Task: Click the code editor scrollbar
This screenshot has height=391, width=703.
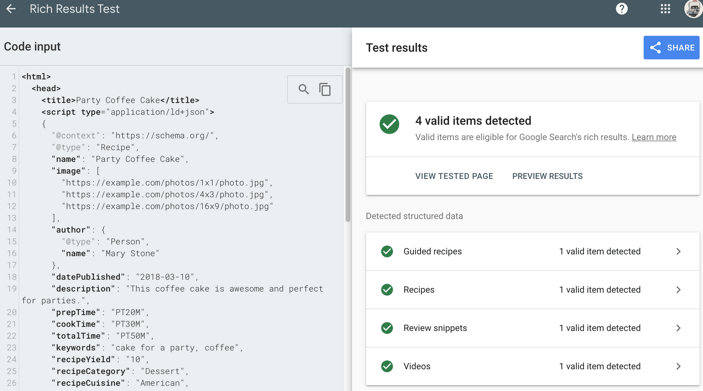Action: click(x=347, y=144)
